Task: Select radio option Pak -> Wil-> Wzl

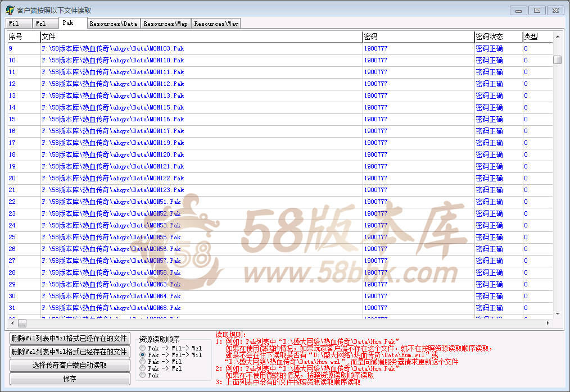Action: [x=143, y=348]
